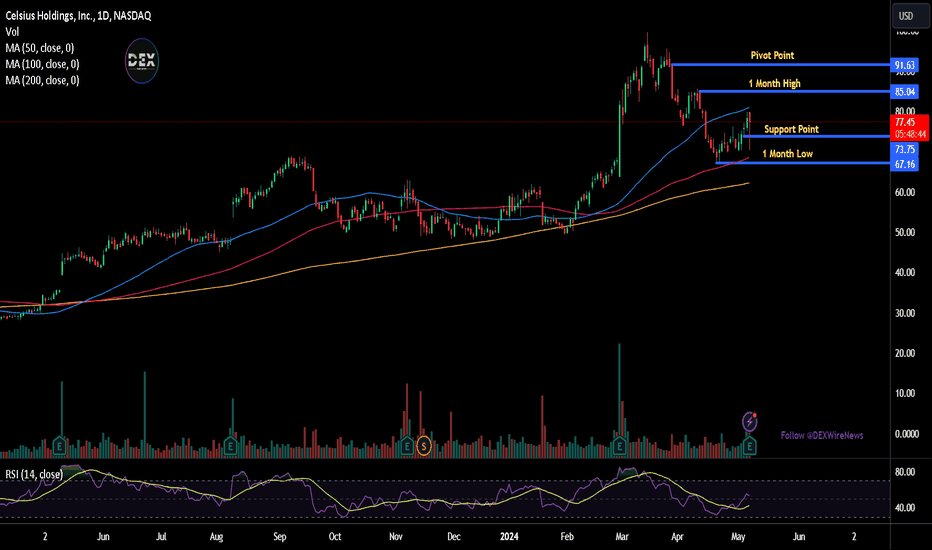Click the May label on time axis

coord(738,536)
